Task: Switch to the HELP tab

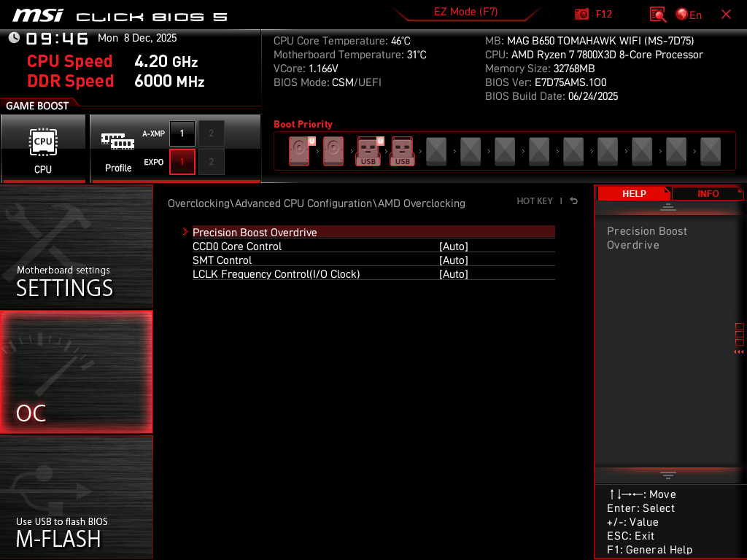Action: click(x=634, y=193)
